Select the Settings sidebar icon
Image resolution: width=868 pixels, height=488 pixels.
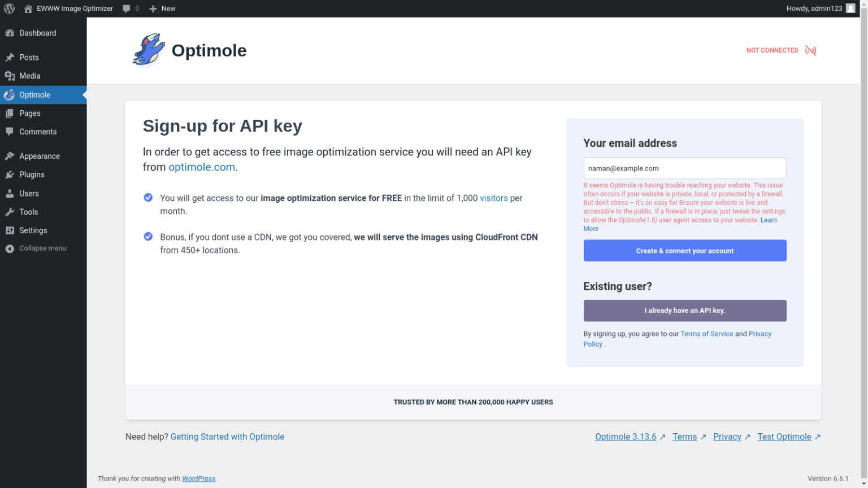(x=10, y=230)
